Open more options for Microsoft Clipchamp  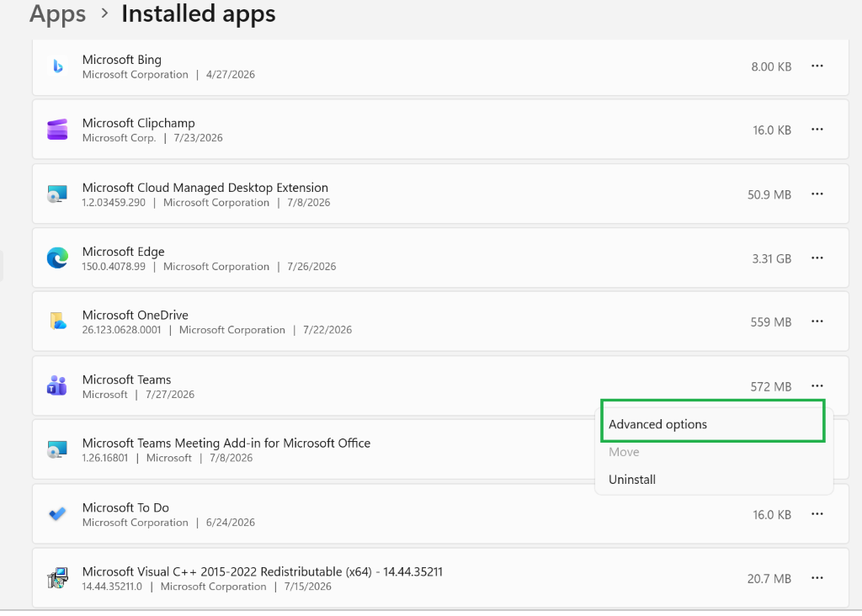click(x=817, y=130)
